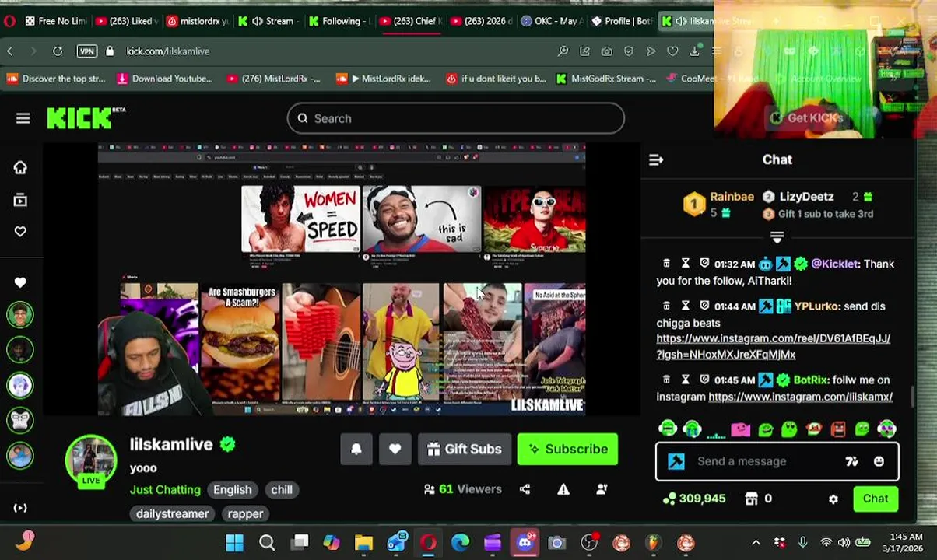Expand the left sidebar arrow at bottom
Viewport: 937px width, 560px height.
pyautogui.click(x=20, y=508)
